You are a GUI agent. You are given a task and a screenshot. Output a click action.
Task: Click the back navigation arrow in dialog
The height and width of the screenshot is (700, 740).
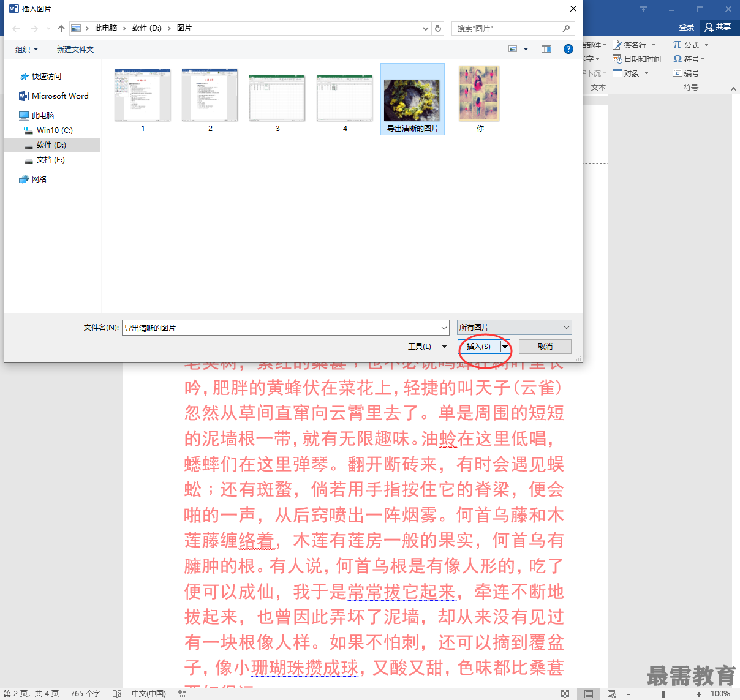[x=17, y=29]
